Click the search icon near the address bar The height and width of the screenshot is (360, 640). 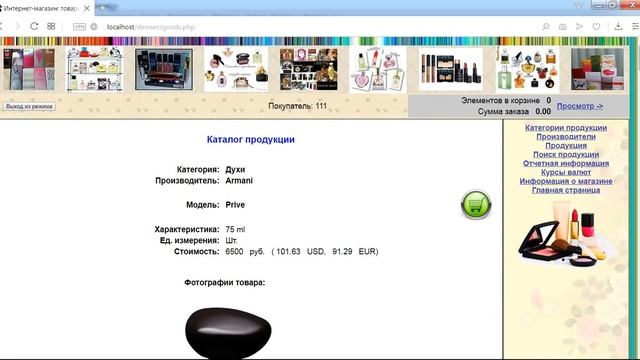[x=546, y=27]
